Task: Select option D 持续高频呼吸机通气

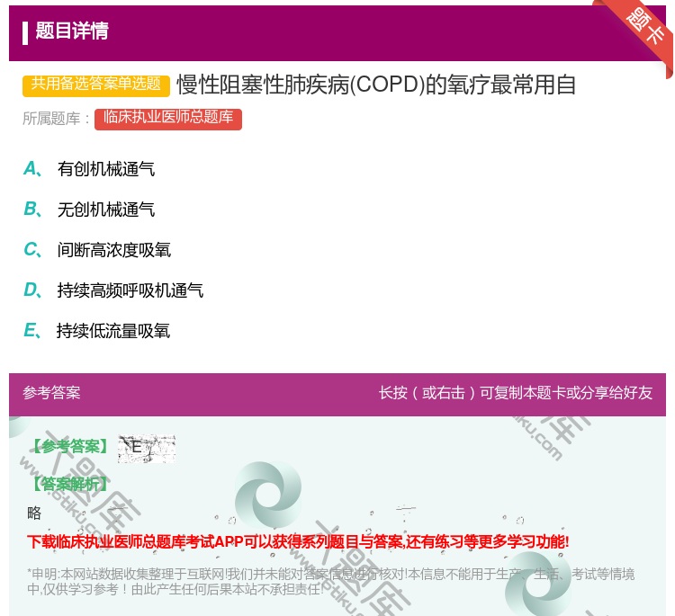Action: click(113, 290)
